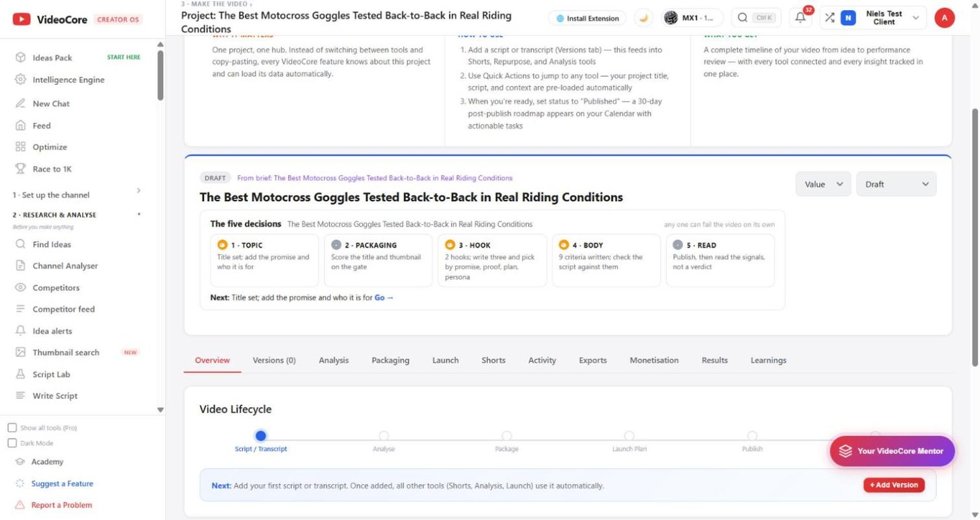
Task: Switch to the Analysis tab
Action: pos(334,361)
